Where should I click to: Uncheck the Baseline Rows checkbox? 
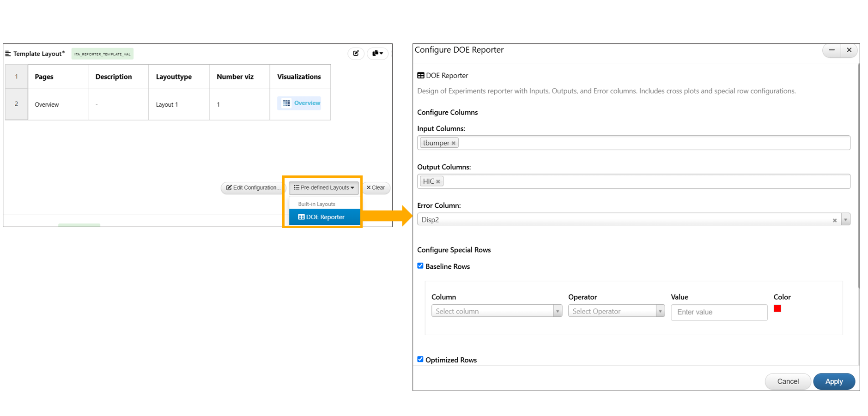click(420, 266)
